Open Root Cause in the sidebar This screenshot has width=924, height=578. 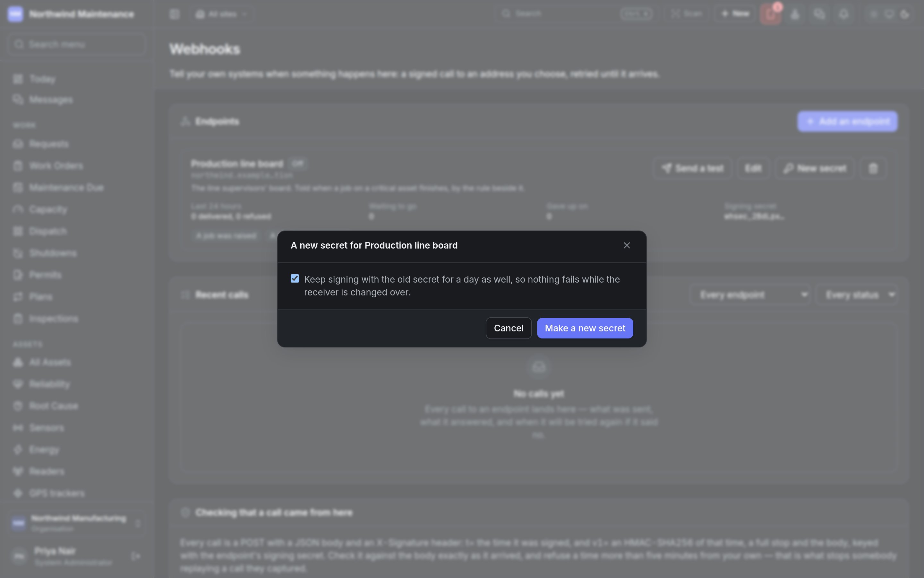[x=76, y=406]
